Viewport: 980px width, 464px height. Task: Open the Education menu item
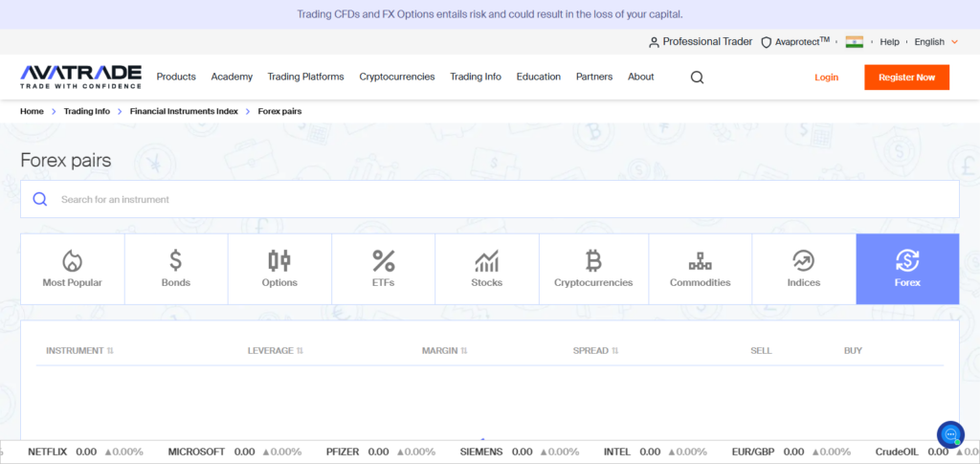(x=538, y=77)
